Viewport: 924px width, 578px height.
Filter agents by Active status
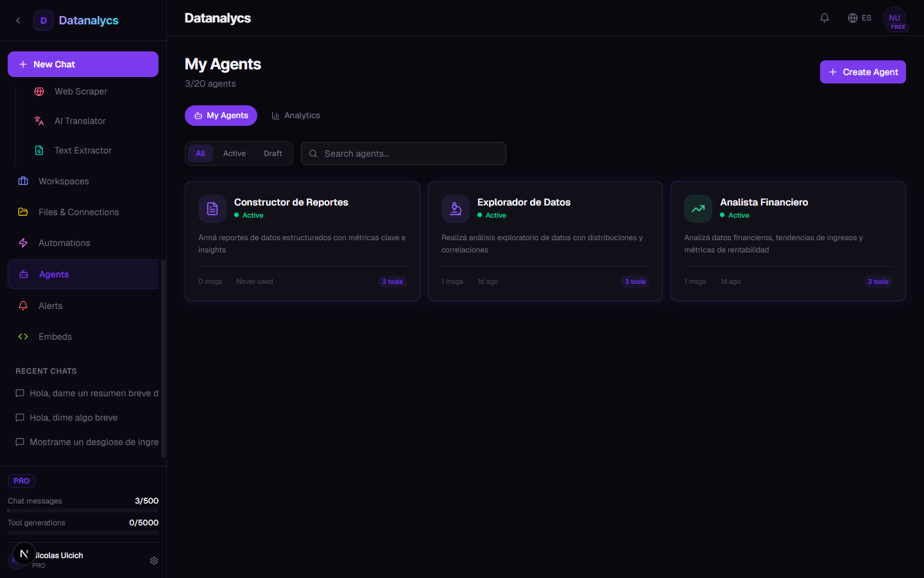[x=234, y=153]
